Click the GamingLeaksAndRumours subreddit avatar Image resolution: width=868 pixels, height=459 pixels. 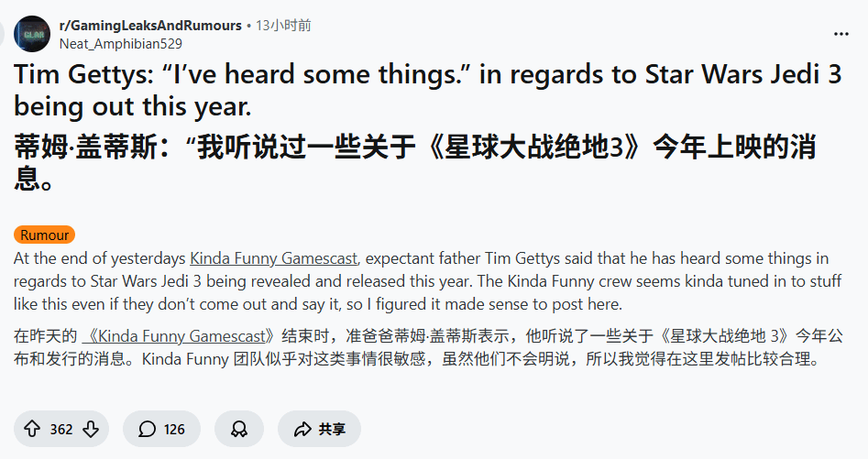click(x=33, y=34)
